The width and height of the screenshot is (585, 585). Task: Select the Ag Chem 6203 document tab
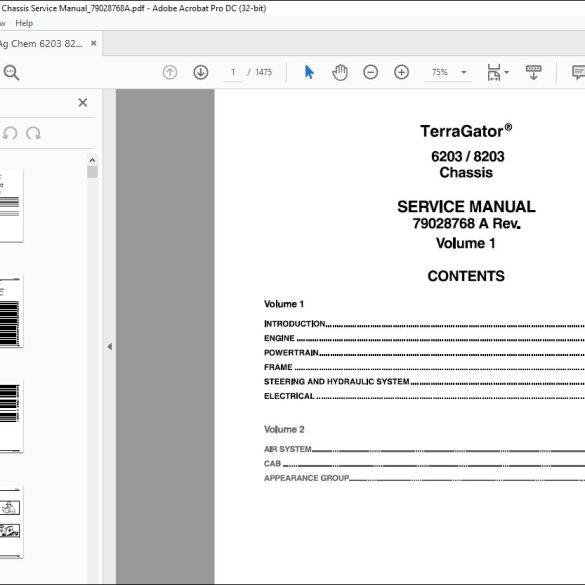pyautogui.click(x=41, y=44)
